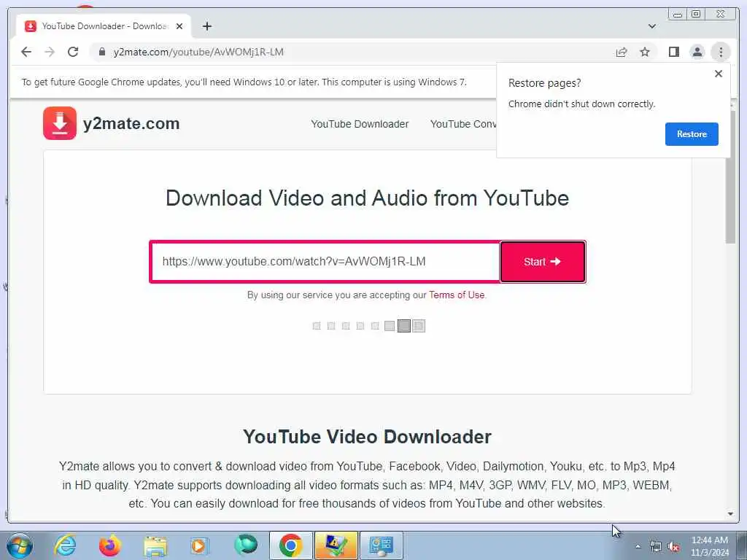Open YouTube Downloader nav item
The height and width of the screenshot is (560, 747).
(x=360, y=124)
